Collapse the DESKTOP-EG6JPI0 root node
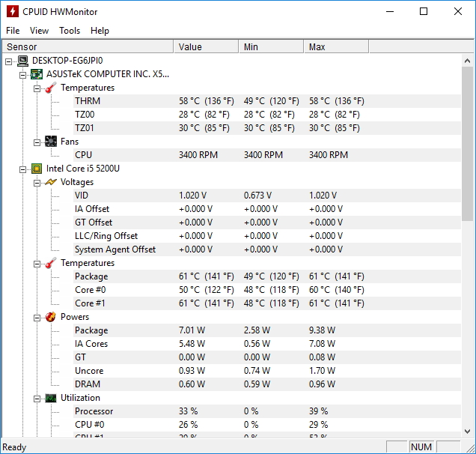This screenshot has width=476, height=454. pyautogui.click(x=9, y=61)
